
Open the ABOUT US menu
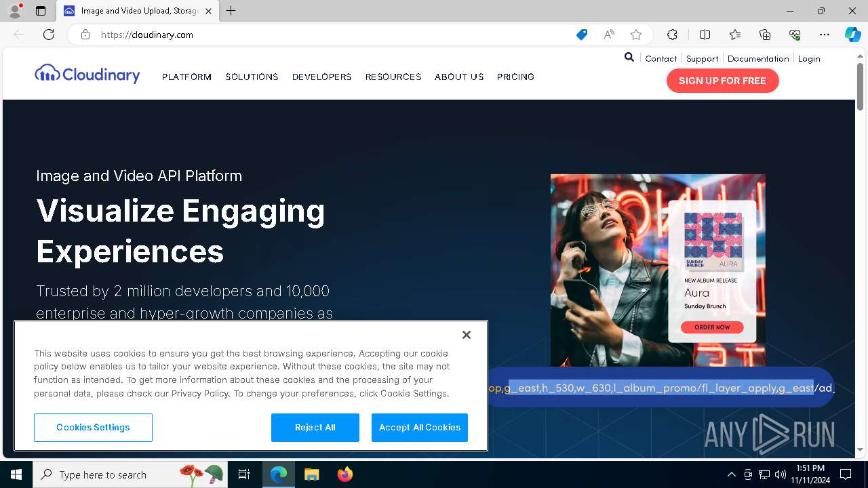coord(459,77)
